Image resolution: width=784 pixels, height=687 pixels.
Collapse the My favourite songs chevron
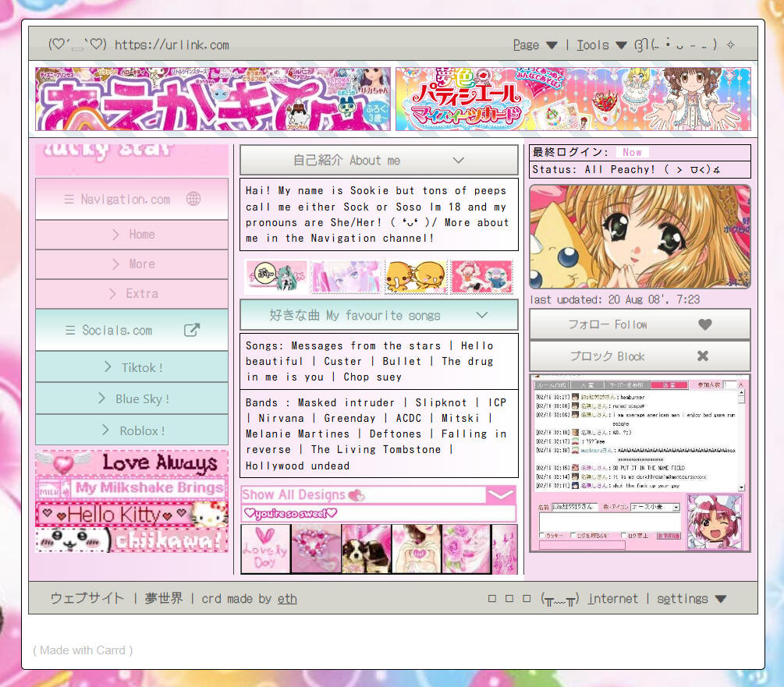[x=481, y=315]
